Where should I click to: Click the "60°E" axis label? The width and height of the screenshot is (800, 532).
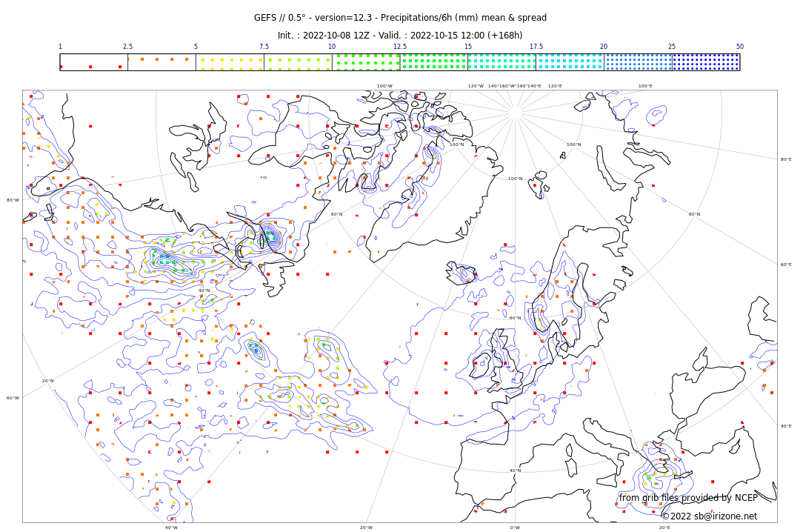[786, 265]
